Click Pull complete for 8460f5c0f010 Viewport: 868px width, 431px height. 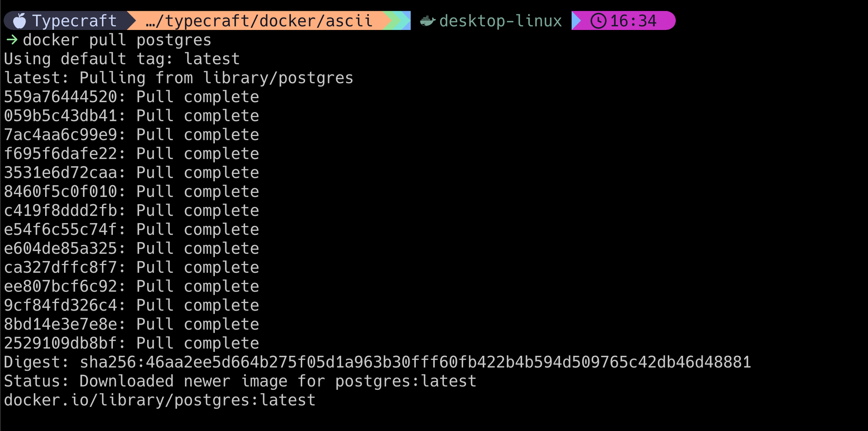coord(197,192)
